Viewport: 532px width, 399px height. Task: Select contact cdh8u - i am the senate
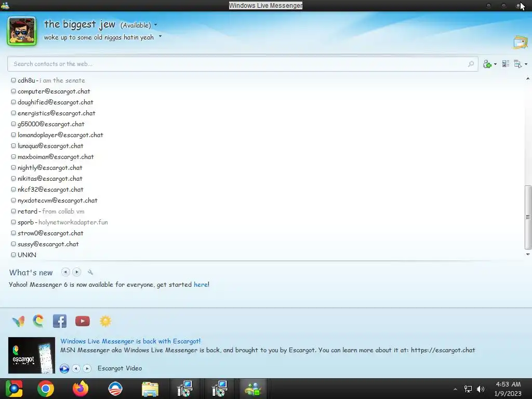point(48,81)
